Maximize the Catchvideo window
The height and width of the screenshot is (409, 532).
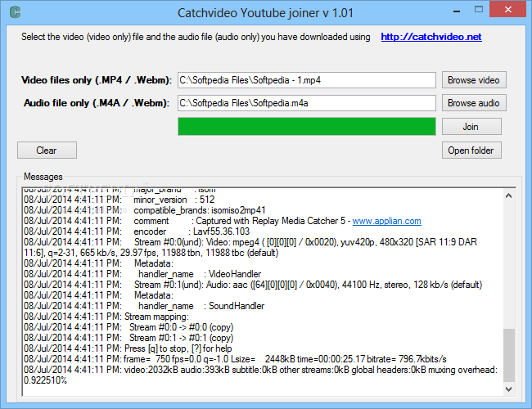(x=479, y=10)
